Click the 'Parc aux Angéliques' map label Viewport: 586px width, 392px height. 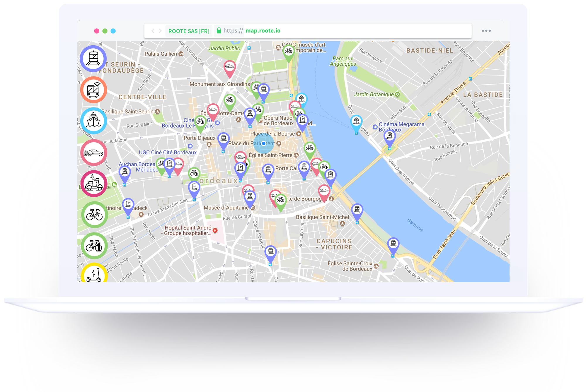tap(343, 61)
